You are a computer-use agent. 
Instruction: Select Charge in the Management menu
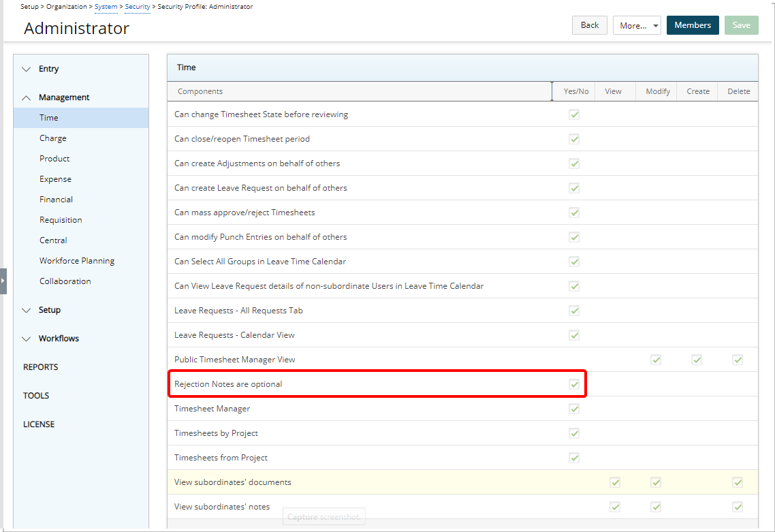(53, 138)
